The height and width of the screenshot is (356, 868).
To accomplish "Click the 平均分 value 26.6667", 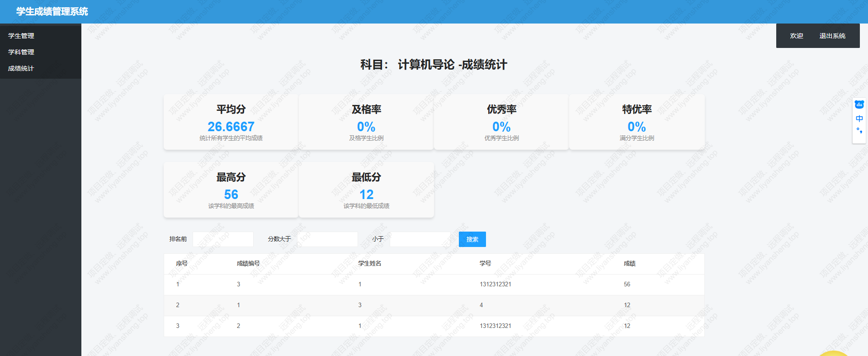I will 231,127.
